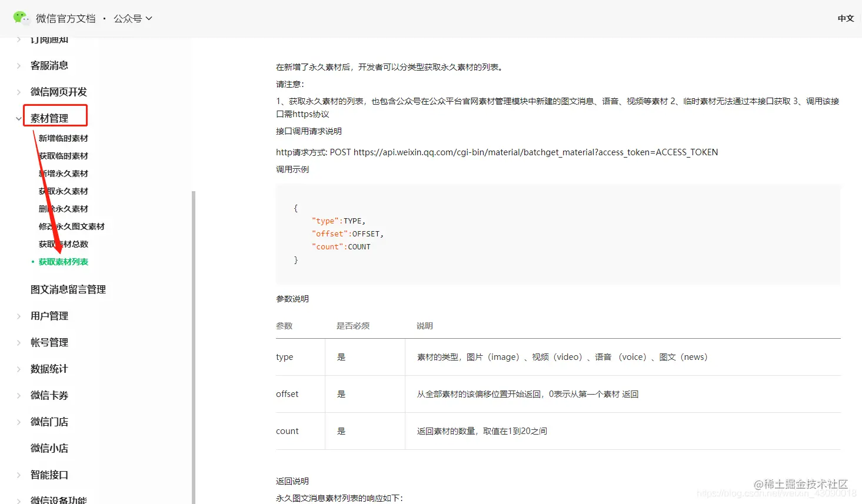The width and height of the screenshot is (862, 504).
Task: Expand the 用户管理 sidebar section
Action: click(48, 315)
